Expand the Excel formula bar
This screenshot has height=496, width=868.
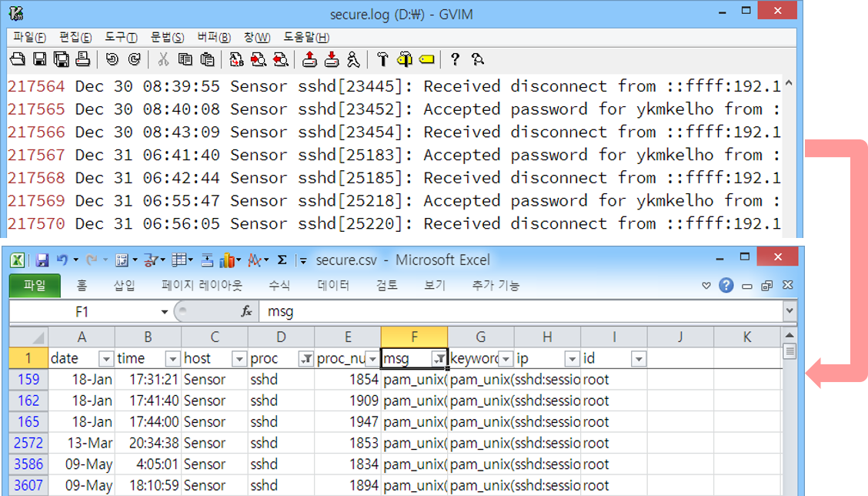(790, 311)
